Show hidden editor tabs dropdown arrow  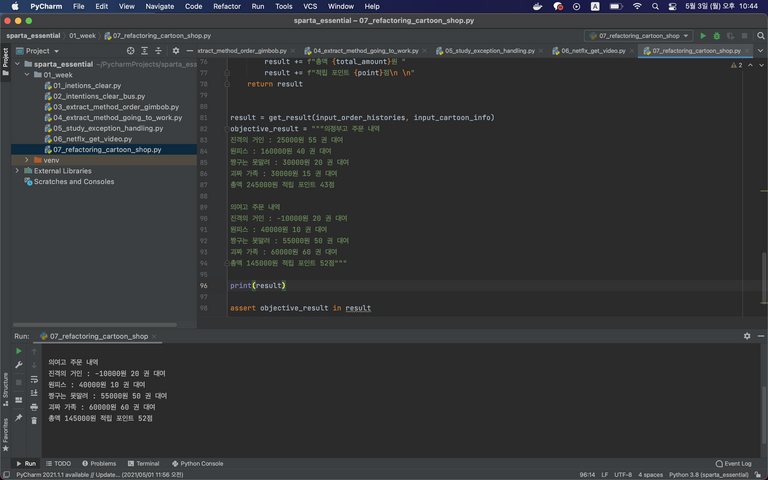pyautogui.click(x=761, y=51)
